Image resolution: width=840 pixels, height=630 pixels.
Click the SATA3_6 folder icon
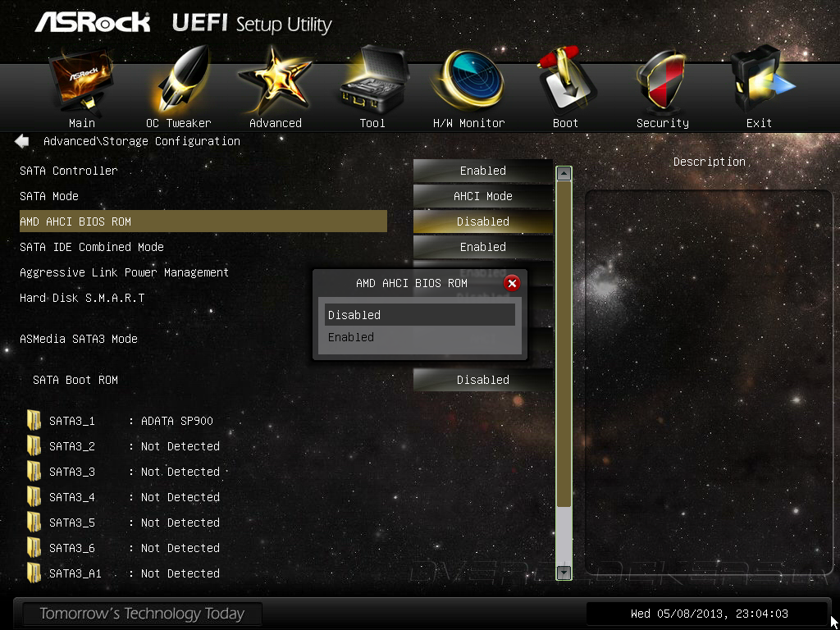tap(34, 547)
